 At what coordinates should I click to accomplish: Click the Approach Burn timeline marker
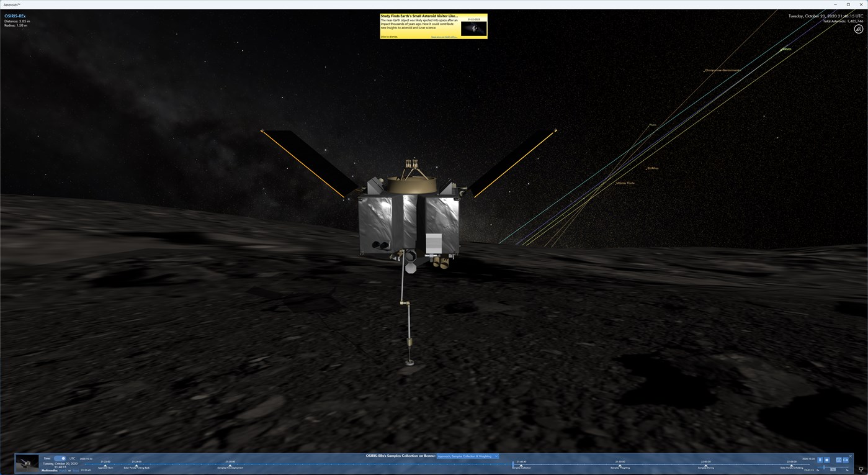pyautogui.click(x=105, y=464)
